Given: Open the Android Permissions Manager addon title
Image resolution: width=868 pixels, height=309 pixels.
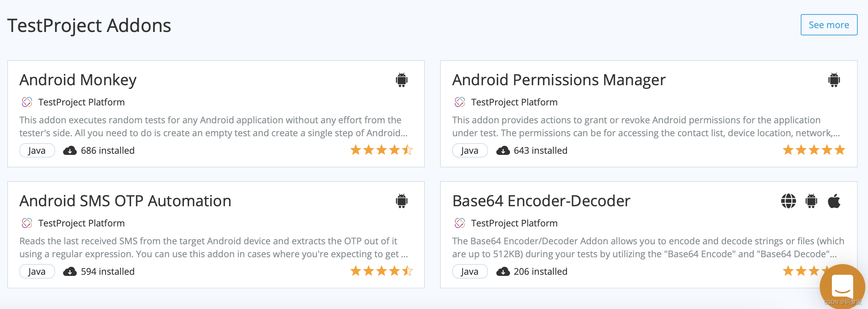Looking at the screenshot, I should tap(559, 80).
